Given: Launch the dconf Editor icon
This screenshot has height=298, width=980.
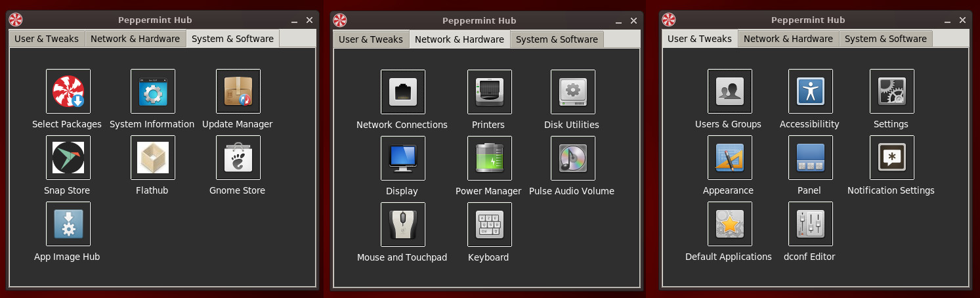Looking at the screenshot, I should tap(811, 224).
